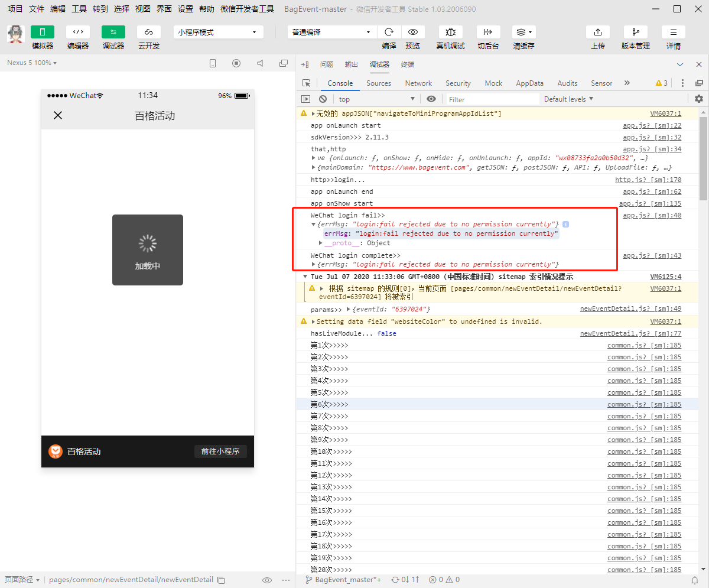The width and height of the screenshot is (709, 588).
Task: Open the AppData devtools tab
Action: click(529, 83)
